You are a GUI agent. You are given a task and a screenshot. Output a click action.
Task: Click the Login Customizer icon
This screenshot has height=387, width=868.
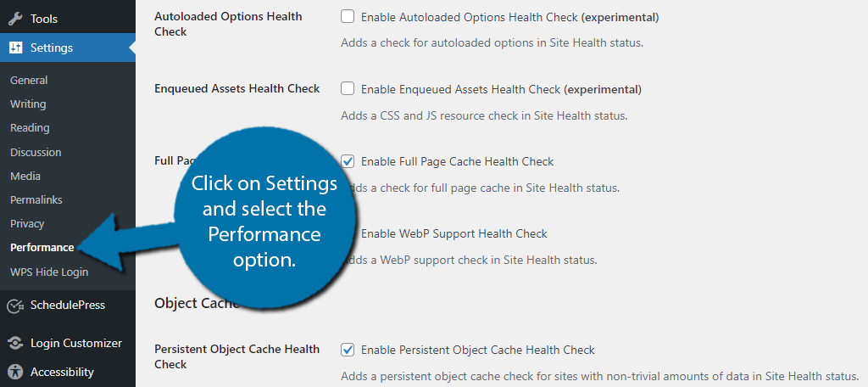pyautogui.click(x=15, y=343)
